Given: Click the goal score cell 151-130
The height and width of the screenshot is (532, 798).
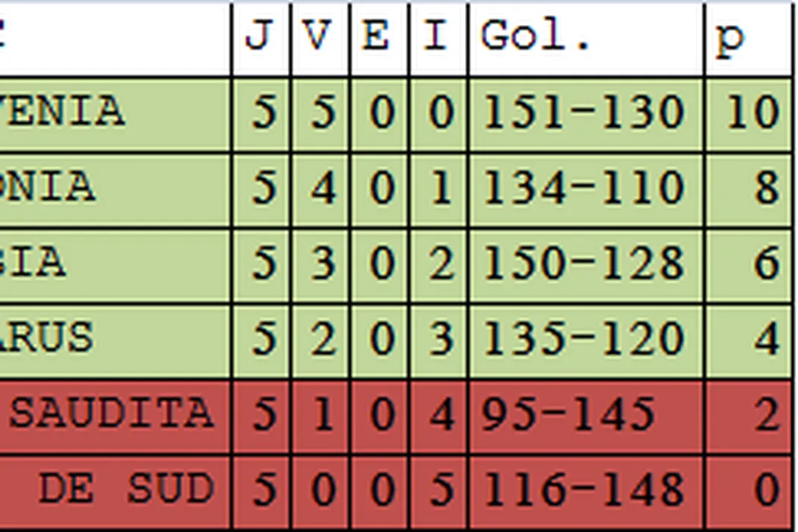Looking at the screenshot, I should tap(585, 114).
